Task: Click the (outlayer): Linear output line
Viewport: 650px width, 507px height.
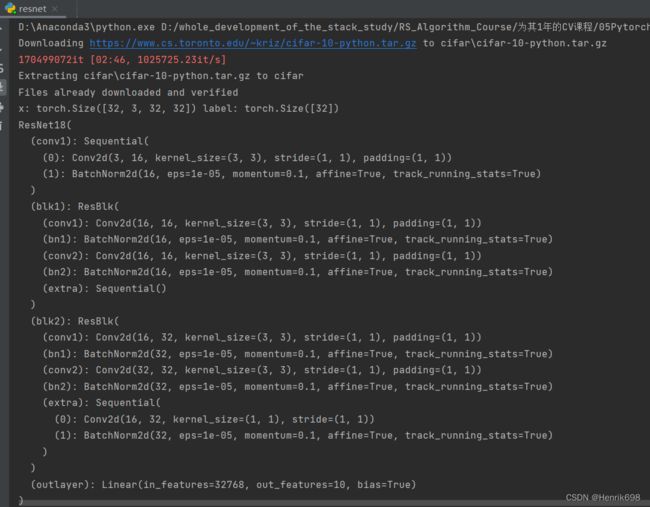Action: (x=223, y=485)
